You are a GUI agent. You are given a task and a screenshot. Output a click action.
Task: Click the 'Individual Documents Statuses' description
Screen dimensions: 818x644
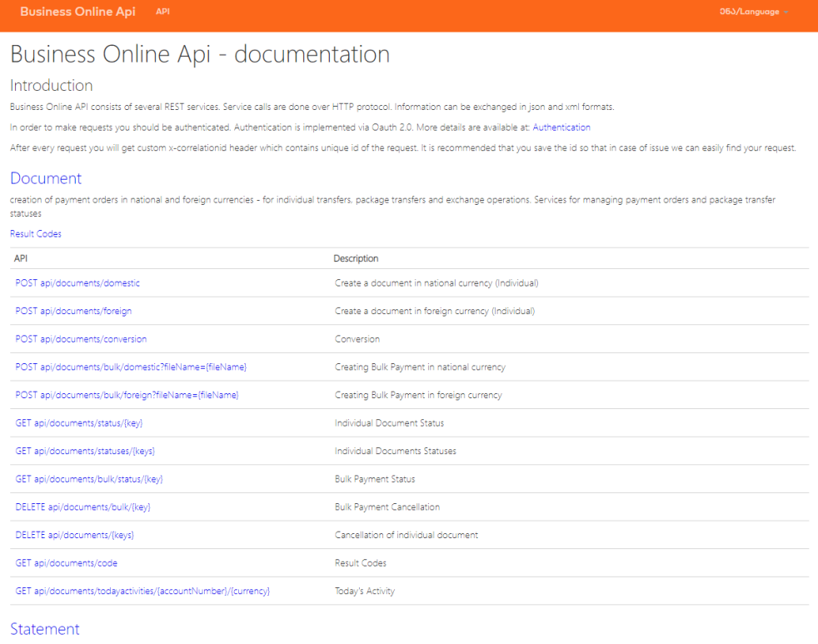[396, 451]
